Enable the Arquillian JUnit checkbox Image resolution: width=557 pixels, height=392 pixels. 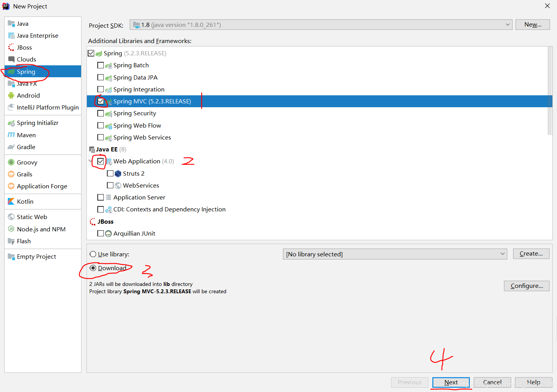[x=101, y=233]
